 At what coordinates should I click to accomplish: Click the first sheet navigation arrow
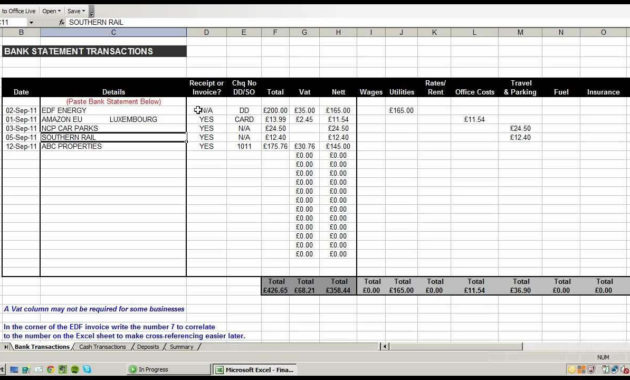6,347
